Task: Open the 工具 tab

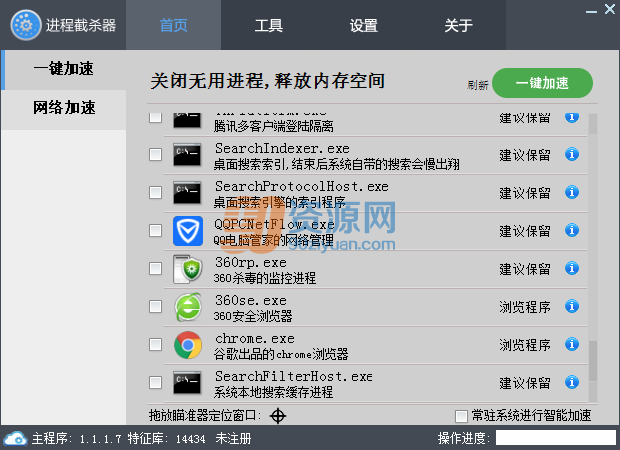Action: [268, 25]
